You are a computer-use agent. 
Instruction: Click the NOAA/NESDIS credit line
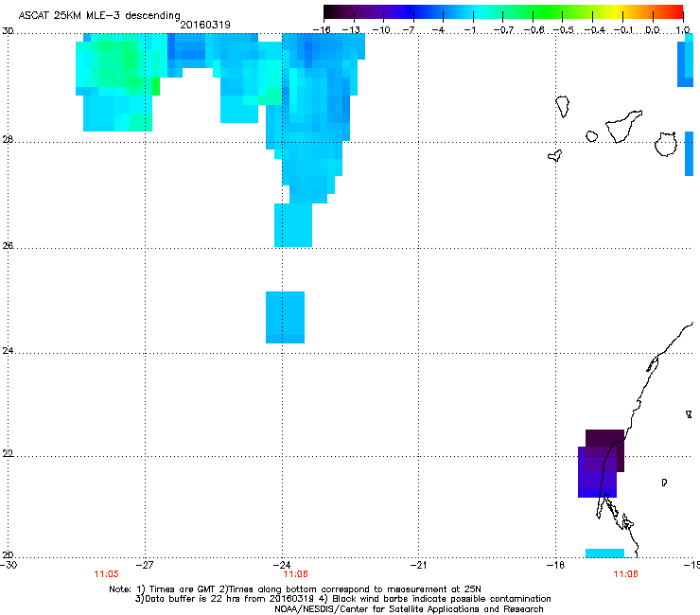(409, 609)
